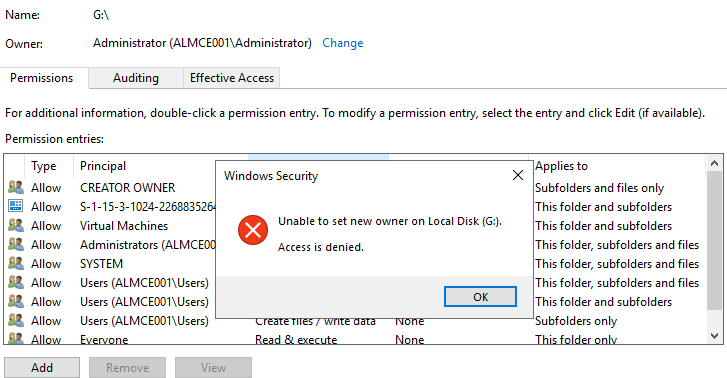The image size is (727, 378).
Task: Click the app package icon beside S-1-15-3-1024
Action: point(16,206)
